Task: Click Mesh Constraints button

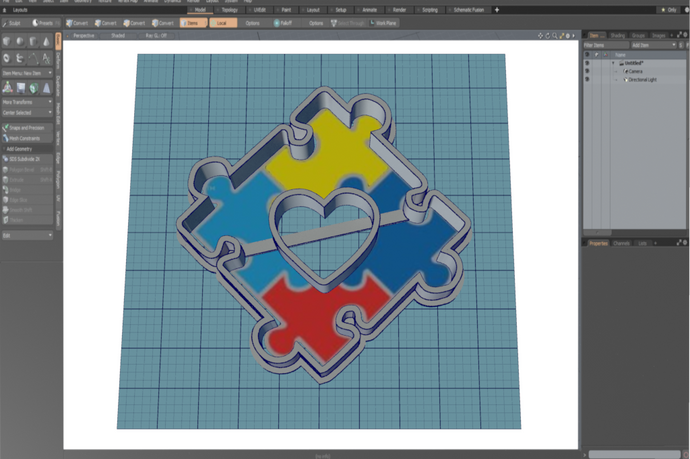Action: pyautogui.click(x=27, y=138)
